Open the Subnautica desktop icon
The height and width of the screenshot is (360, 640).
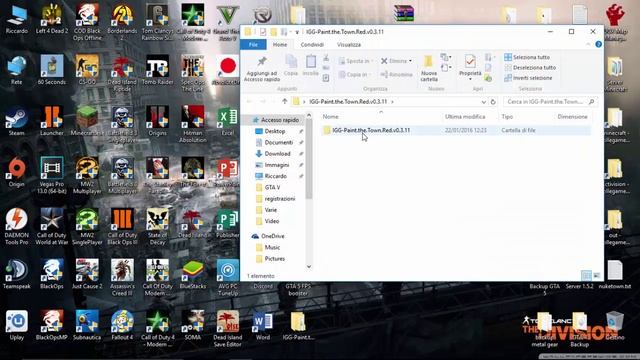(x=87, y=325)
